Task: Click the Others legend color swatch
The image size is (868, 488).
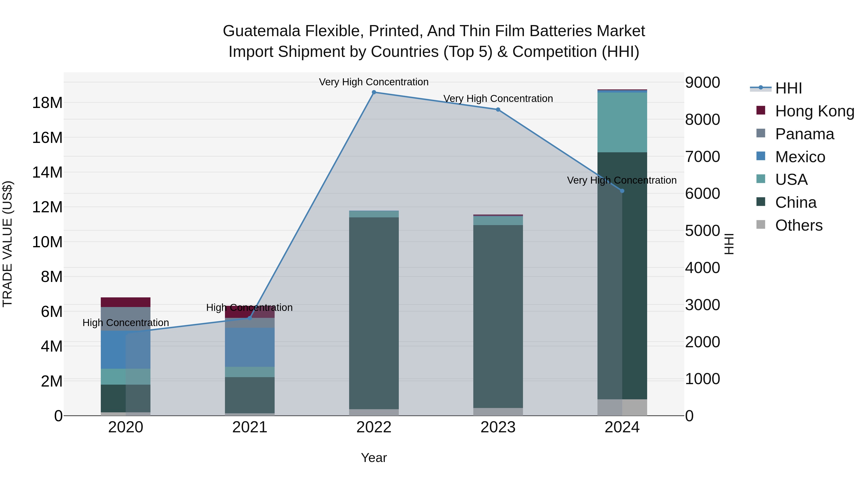Action: coord(760,224)
